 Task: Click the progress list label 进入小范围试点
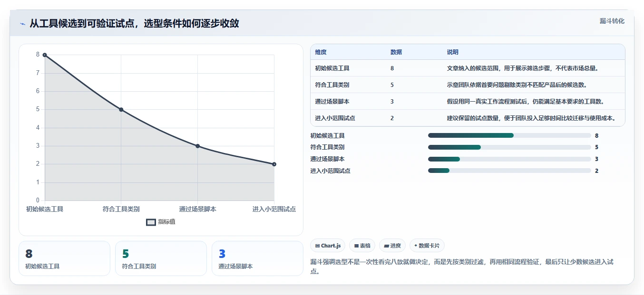[x=330, y=171]
